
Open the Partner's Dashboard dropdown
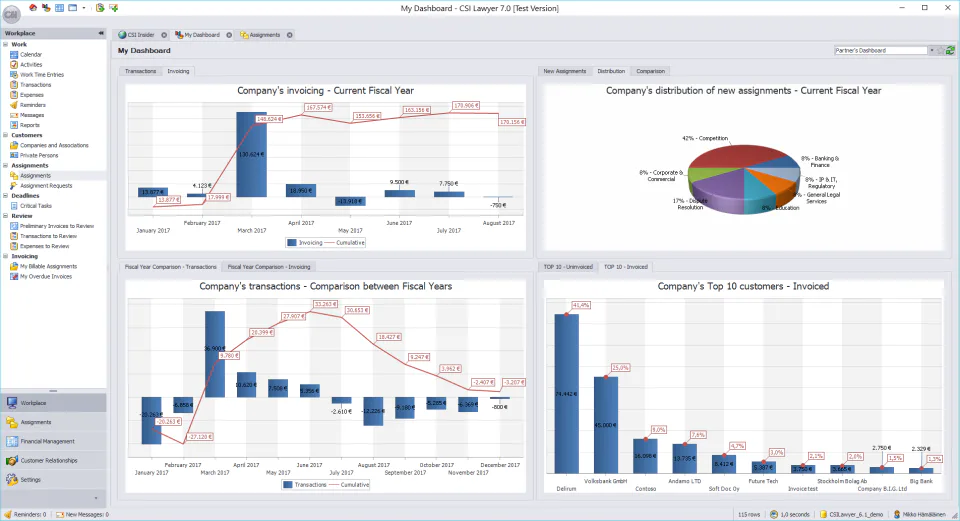[x=932, y=50]
